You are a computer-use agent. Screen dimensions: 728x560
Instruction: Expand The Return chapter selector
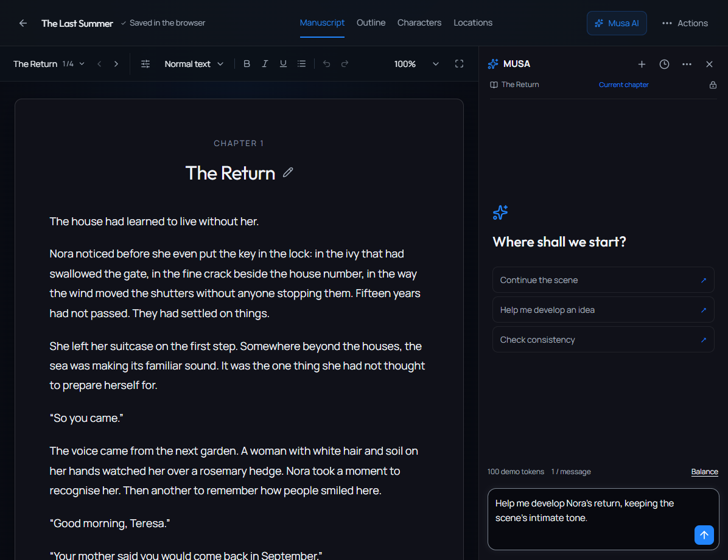tap(49, 64)
